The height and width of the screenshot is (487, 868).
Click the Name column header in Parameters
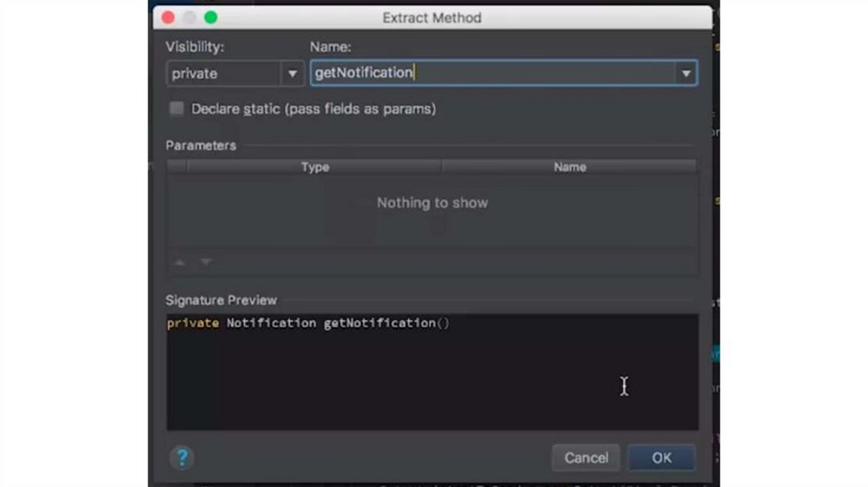(570, 167)
